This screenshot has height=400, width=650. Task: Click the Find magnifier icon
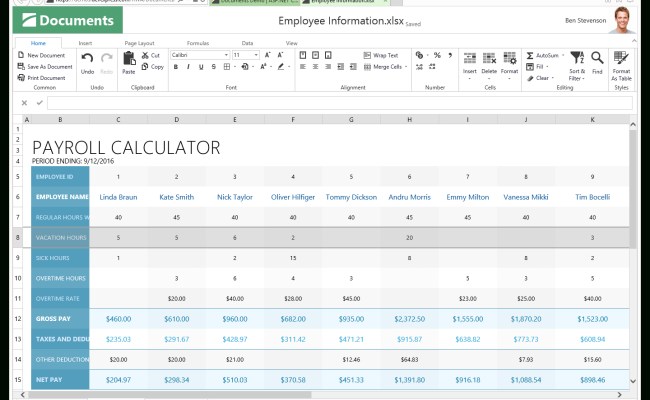[x=597, y=58]
